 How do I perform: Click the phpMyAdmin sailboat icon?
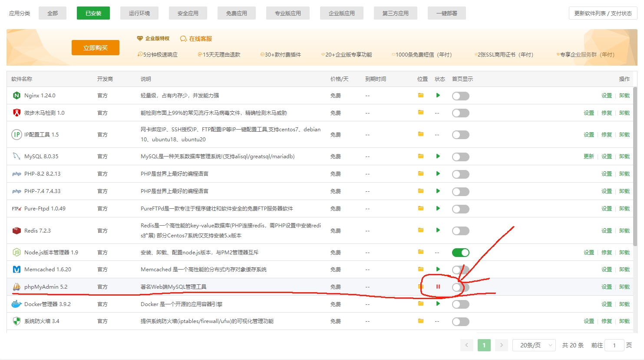point(17,287)
